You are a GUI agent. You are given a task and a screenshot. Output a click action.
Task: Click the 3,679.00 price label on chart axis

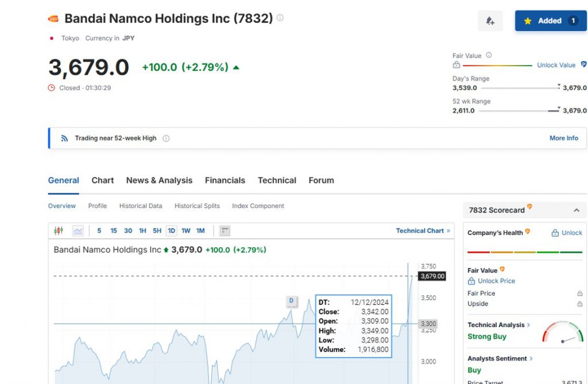tap(432, 277)
